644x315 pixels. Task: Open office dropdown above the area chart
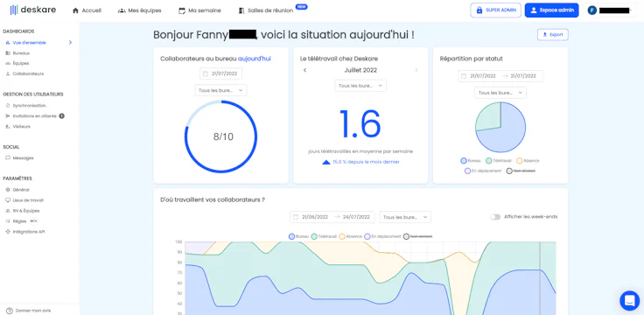pyautogui.click(x=405, y=217)
